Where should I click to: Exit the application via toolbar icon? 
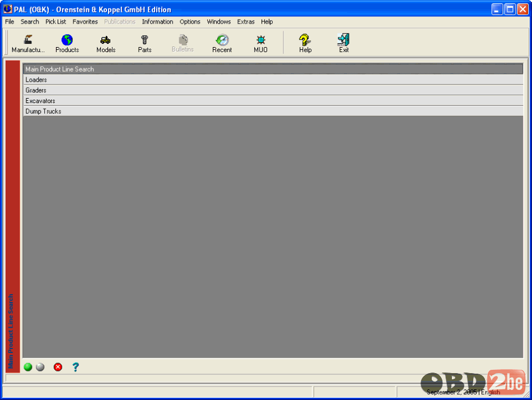pos(344,44)
